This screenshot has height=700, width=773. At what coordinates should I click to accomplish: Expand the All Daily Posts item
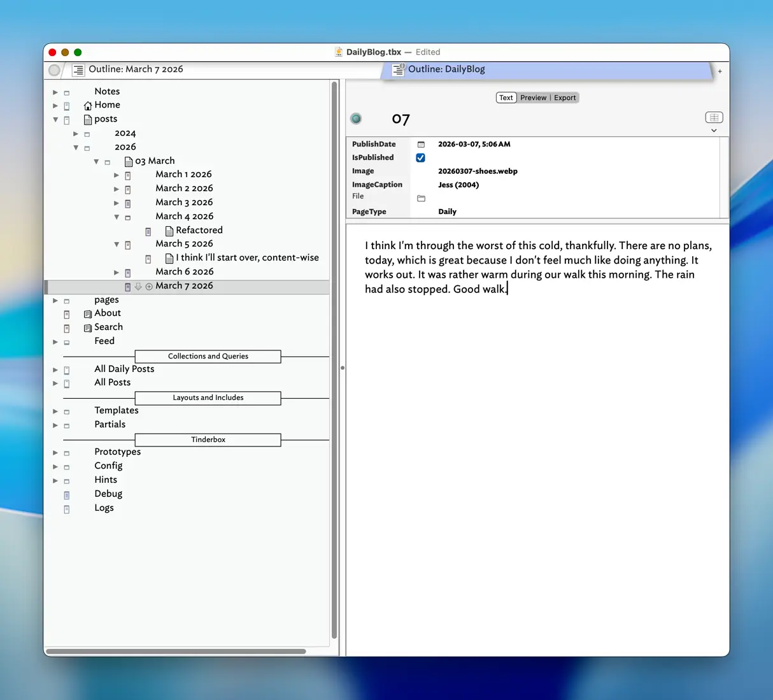pos(55,370)
